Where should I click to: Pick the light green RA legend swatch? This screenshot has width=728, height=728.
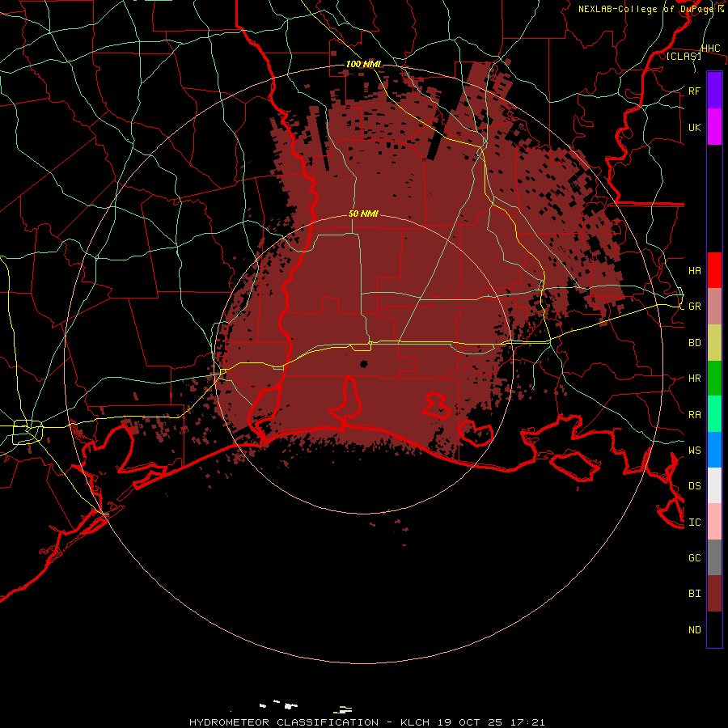coord(714,414)
